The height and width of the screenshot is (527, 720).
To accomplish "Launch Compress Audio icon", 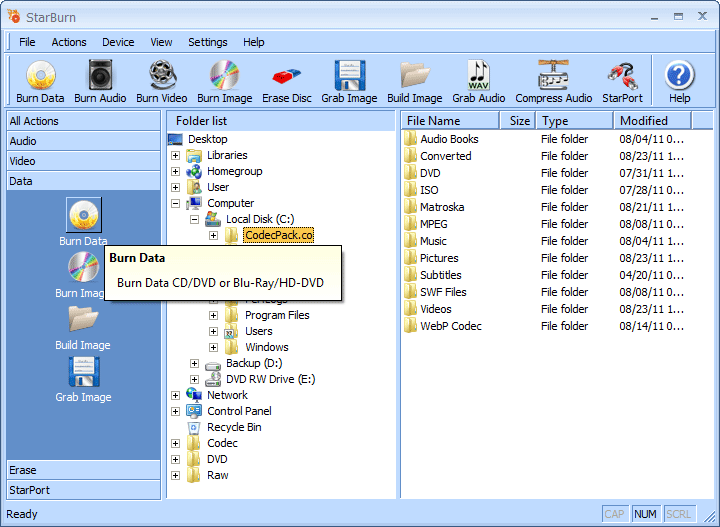I will pos(553,75).
